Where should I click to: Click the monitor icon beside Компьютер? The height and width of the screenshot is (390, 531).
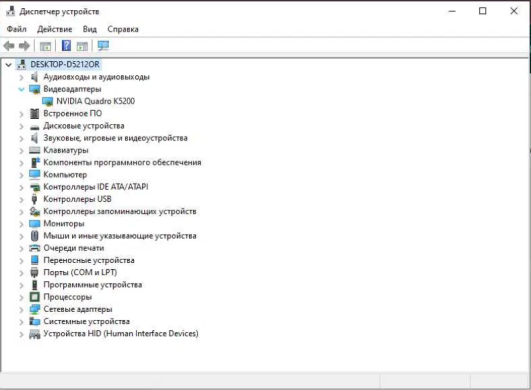(35, 175)
